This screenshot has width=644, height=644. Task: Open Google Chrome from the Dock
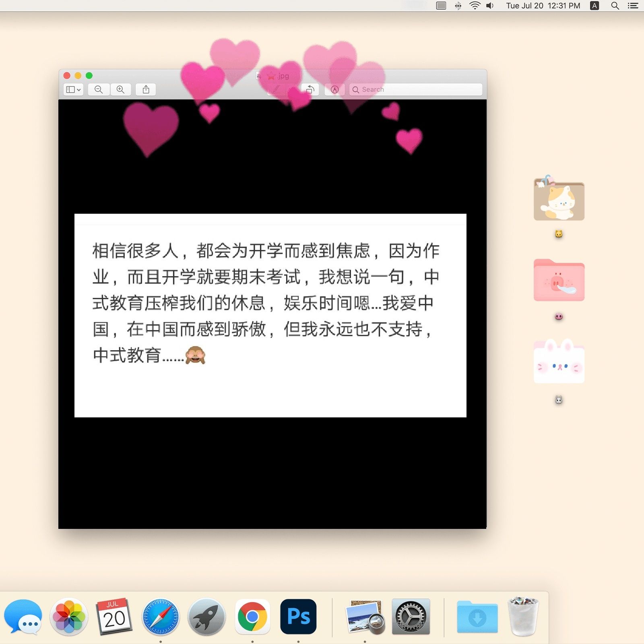(252, 617)
